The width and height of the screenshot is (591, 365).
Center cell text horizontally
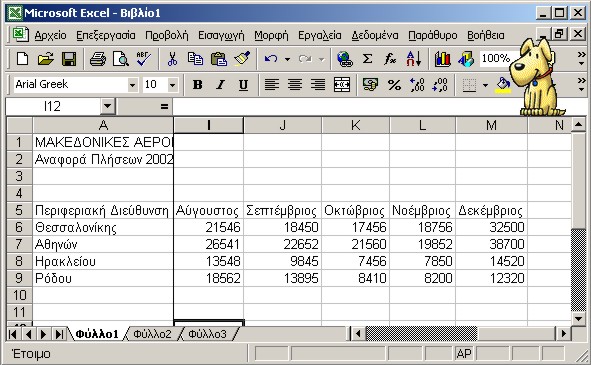click(x=295, y=85)
